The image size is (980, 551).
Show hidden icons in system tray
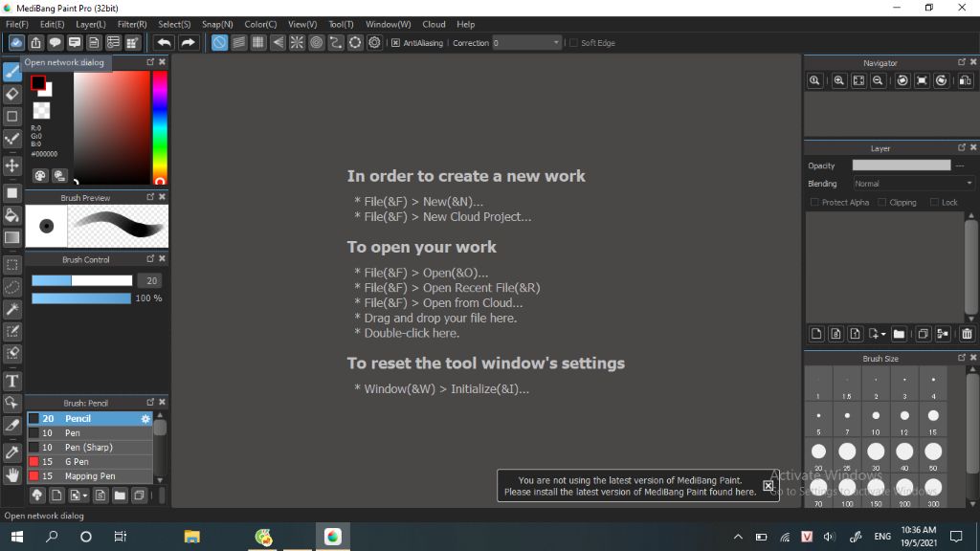(738, 537)
